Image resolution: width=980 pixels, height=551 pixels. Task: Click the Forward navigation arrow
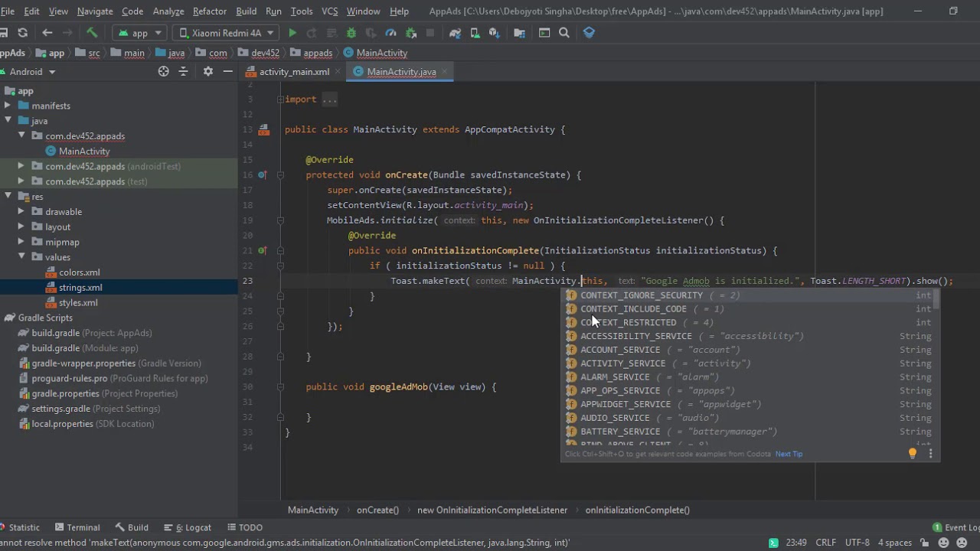(x=68, y=33)
